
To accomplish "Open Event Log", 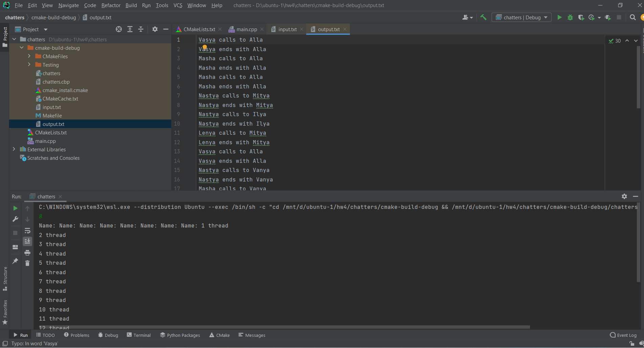I will (x=623, y=335).
